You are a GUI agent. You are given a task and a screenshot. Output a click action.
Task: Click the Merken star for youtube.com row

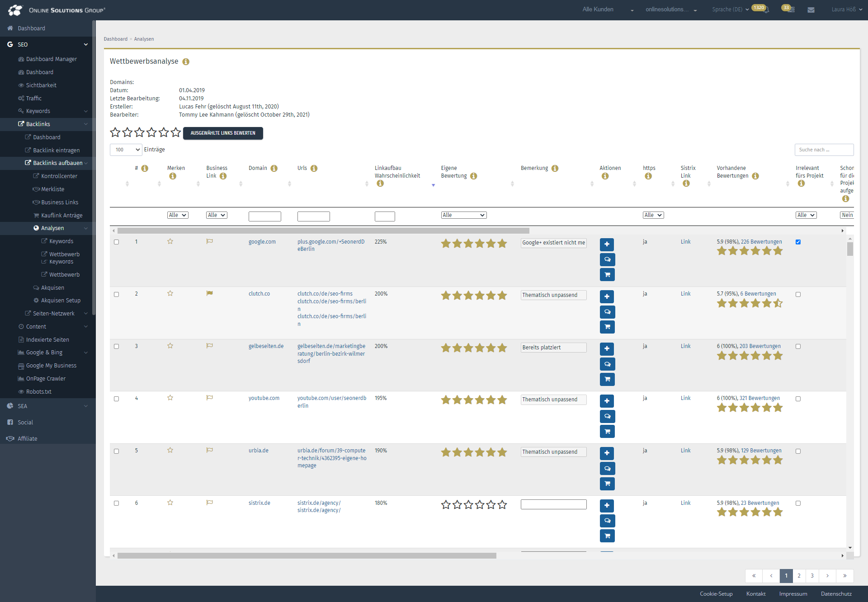170,398
